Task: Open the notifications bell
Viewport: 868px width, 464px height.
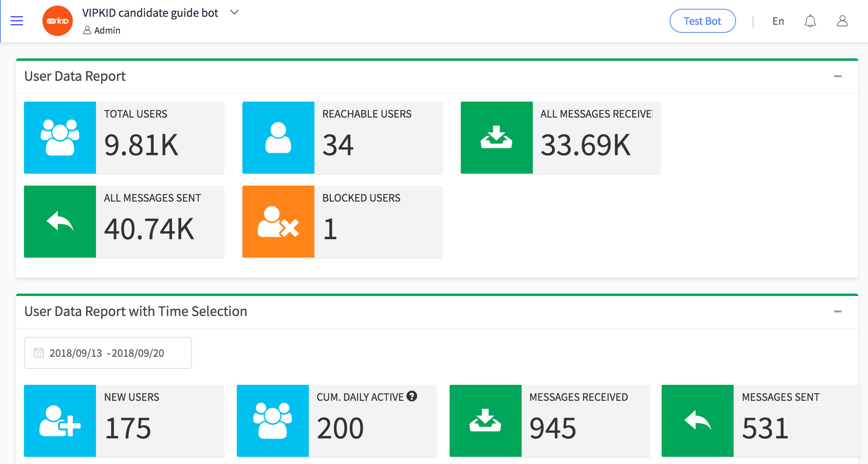Action: click(x=810, y=21)
